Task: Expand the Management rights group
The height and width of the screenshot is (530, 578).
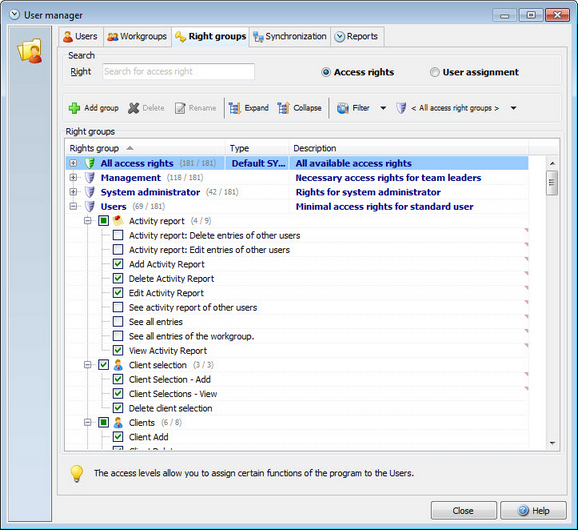Action: click(73, 177)
